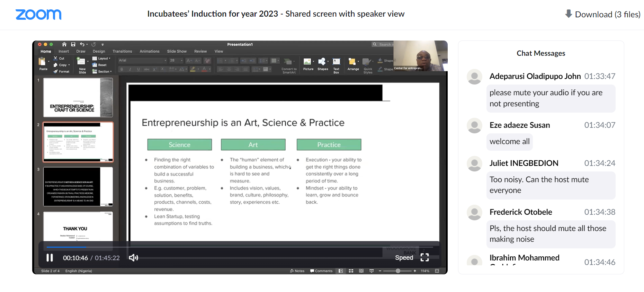Click the Home icon in PowerPoint title bar
644x292 pixels.
click(64, 44)
